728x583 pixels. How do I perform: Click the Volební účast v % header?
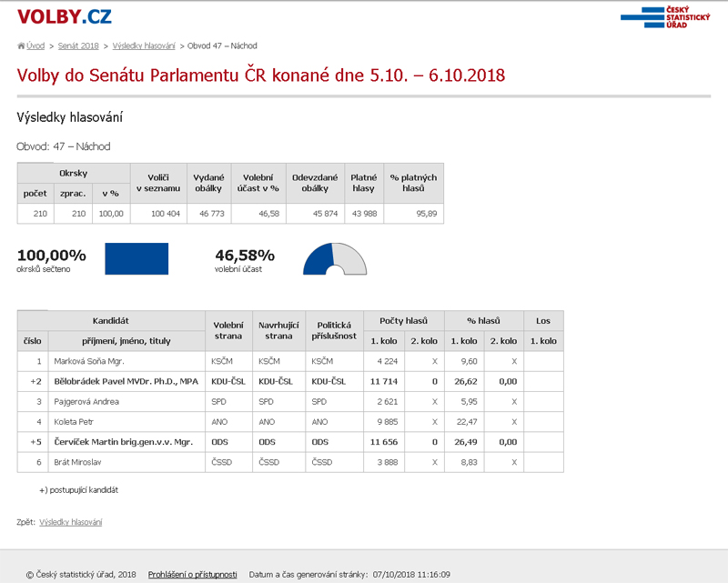click(258, 183)
